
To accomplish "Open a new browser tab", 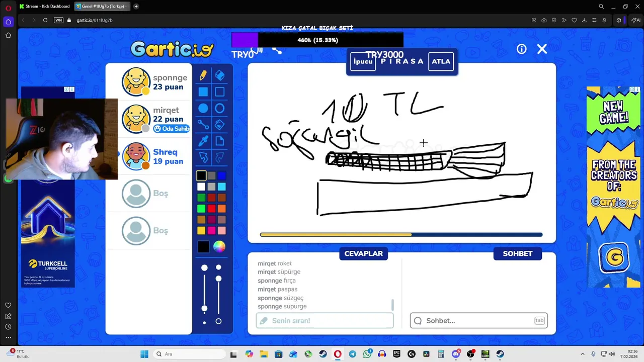I will [136, 7].
